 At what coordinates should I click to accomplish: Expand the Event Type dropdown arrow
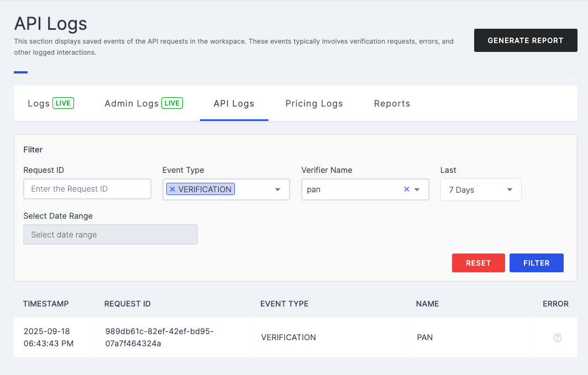277,189
